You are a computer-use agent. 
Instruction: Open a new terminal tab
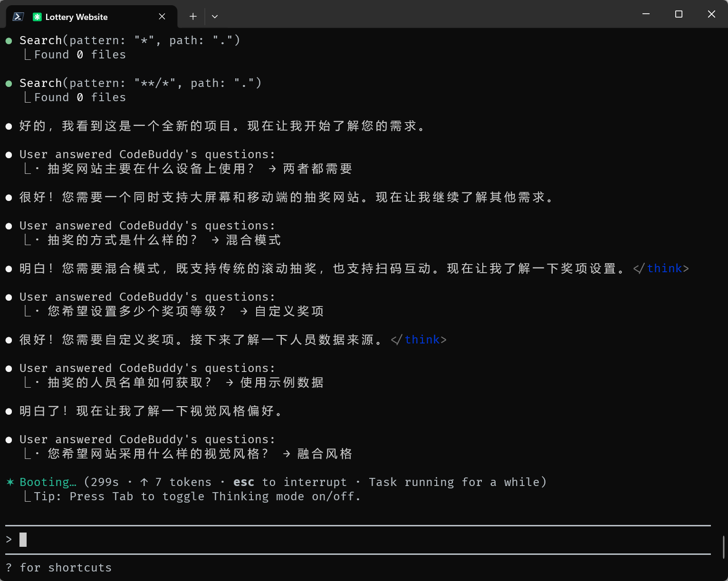pos(193,17)
